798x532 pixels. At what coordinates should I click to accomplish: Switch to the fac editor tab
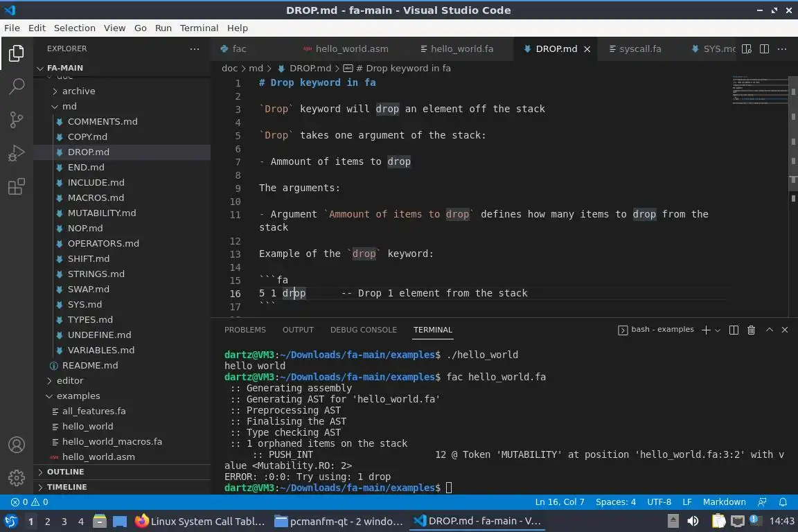tap(239, 49)
